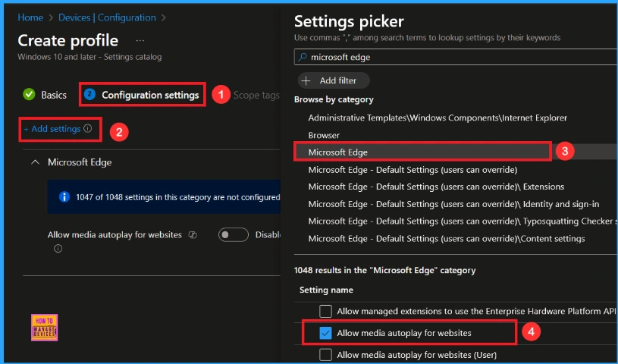618x364 pixels.
Task: Switch to the Scope tags step
Action: tap(256, 95)
